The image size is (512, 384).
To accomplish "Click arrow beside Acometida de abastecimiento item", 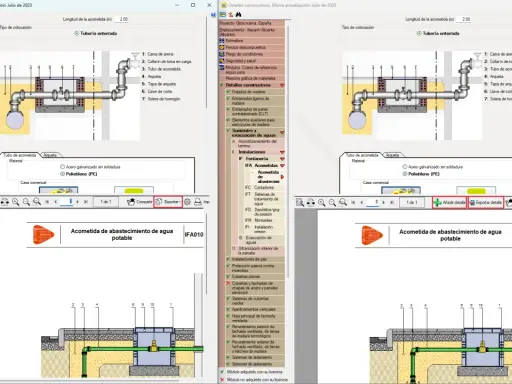I will coord(282,177).
